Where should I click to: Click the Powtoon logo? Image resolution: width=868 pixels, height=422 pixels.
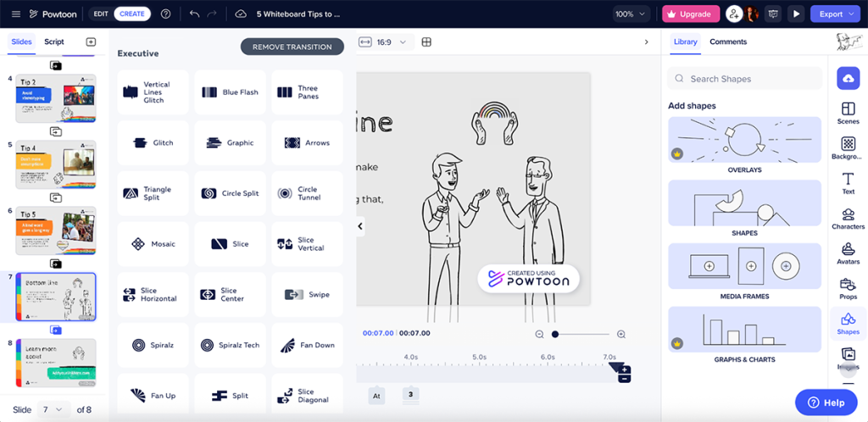52,14
